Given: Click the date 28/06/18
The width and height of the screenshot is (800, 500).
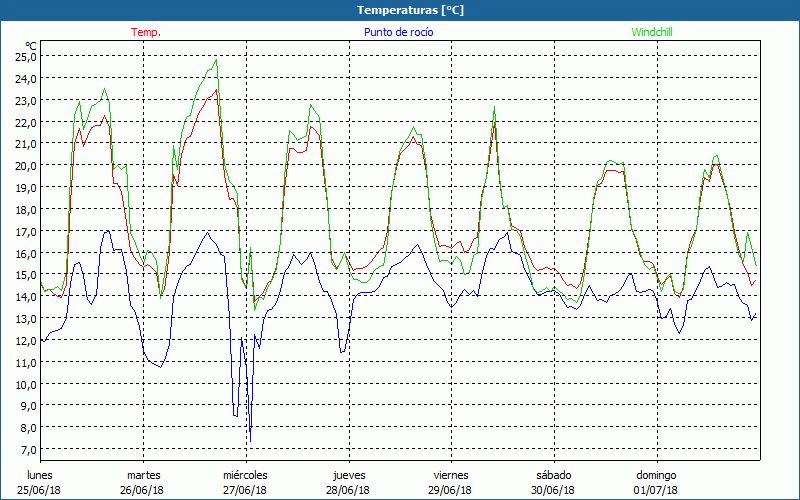Looking at the screenshot, I should 348,490.
